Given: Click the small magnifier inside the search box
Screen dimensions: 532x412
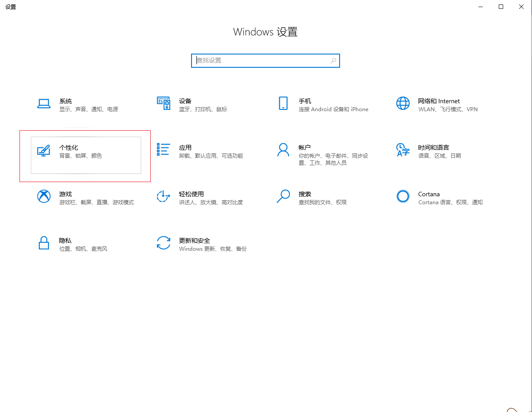Looking at the screenshot, I should click(x=333, y=61).
